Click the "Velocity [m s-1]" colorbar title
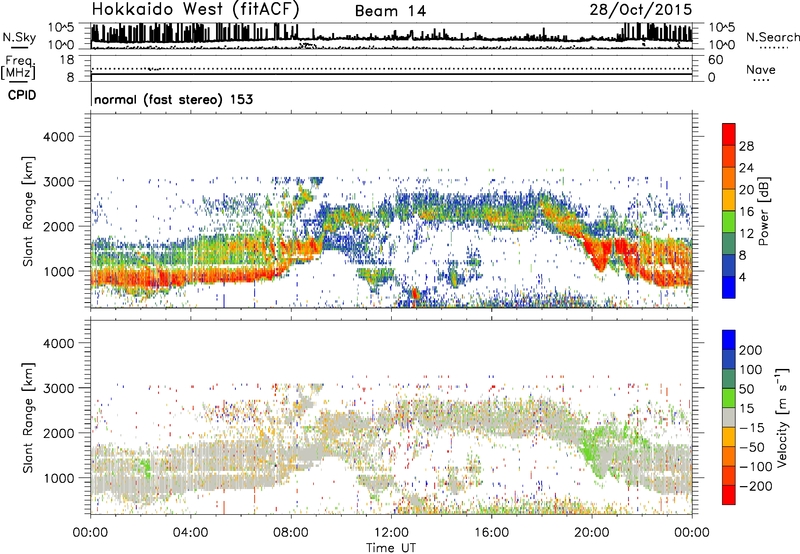800x554 pixels. click(782, 417)
